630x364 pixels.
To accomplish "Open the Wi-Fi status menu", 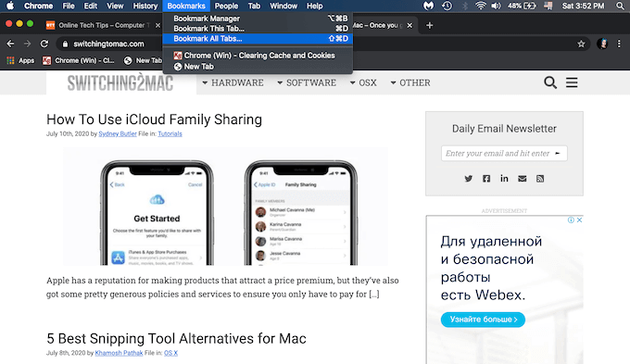I will click(x=480, y=6).
